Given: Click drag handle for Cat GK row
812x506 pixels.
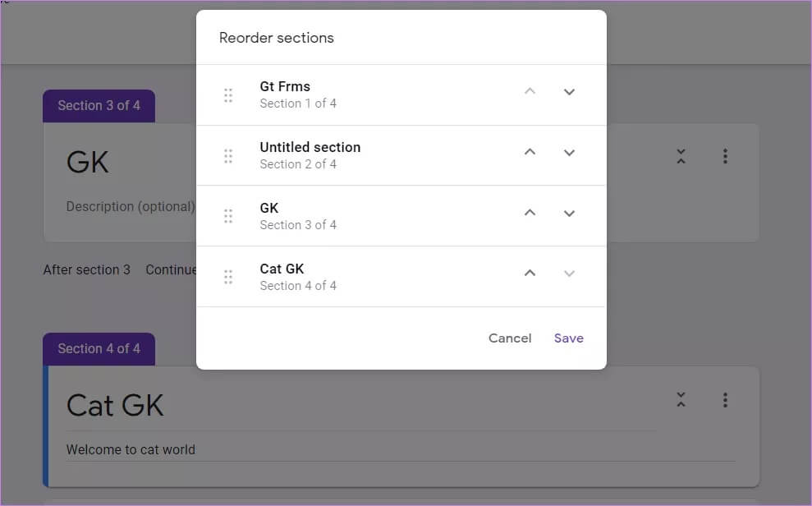Looking at the screenshot, I should pyautogui.click(x=228, y=277).
